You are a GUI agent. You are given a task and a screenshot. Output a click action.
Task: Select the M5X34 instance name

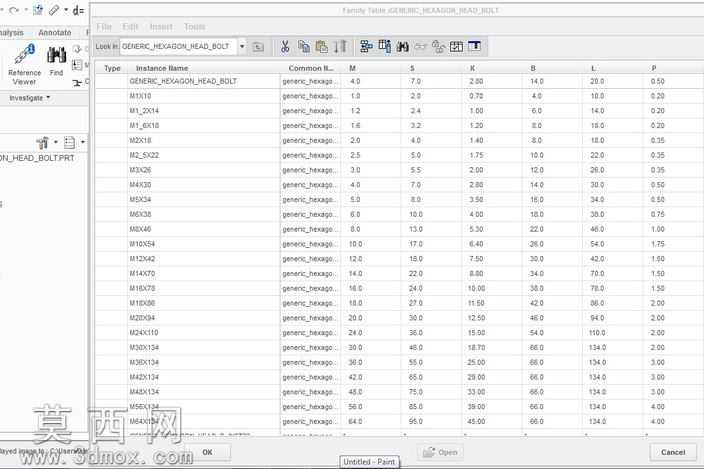pos(140,200)
